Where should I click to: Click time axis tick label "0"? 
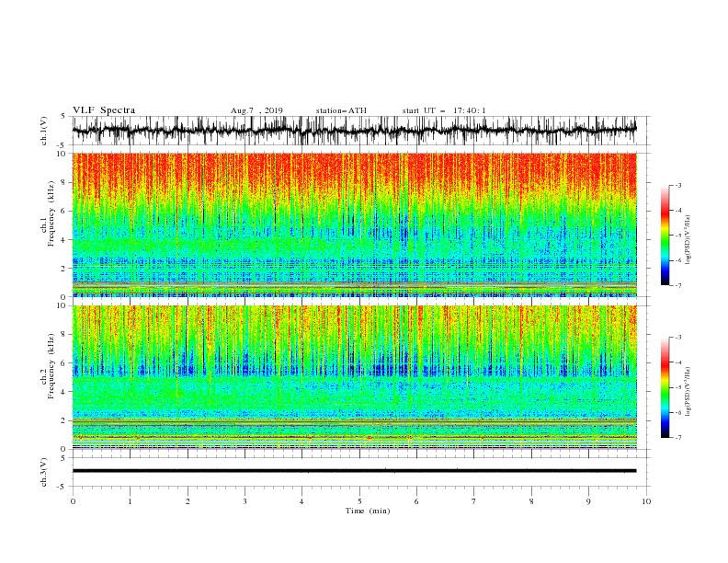click(x=73, y=501)
